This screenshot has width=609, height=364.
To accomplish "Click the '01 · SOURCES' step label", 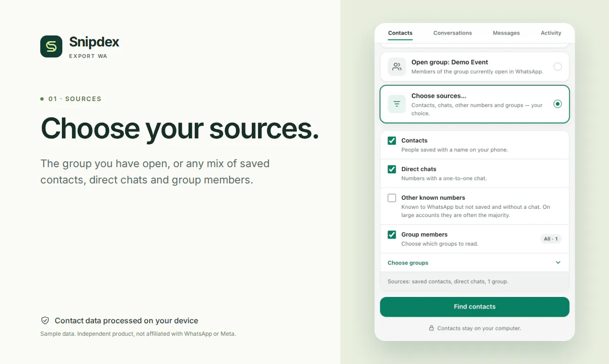I will pos(75,99).
